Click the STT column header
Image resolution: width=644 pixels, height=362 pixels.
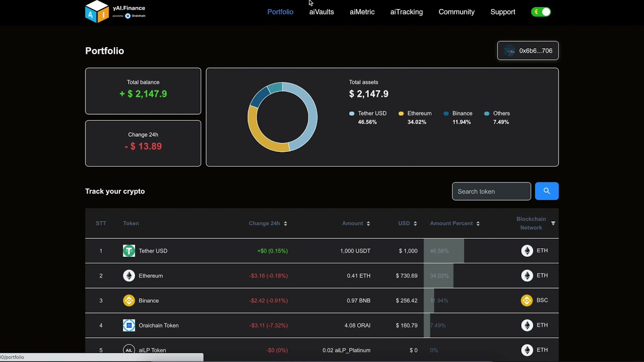click(101, 223)
